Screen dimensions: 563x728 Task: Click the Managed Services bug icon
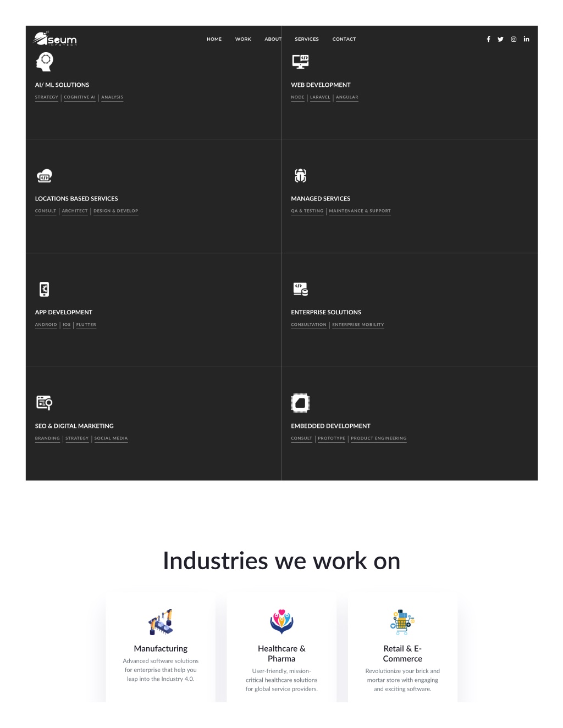300,176
